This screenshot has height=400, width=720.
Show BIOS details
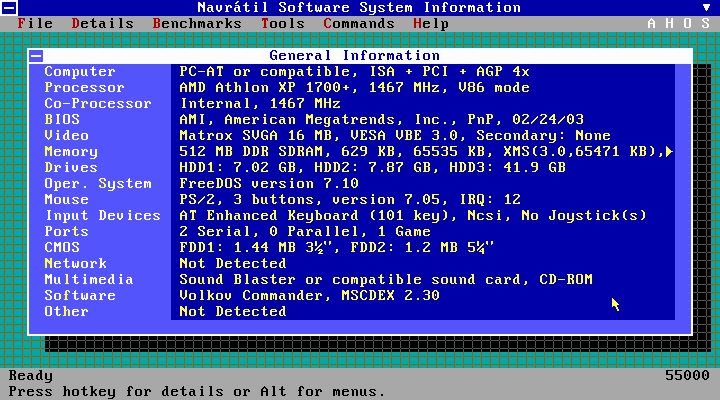[62, 120]
